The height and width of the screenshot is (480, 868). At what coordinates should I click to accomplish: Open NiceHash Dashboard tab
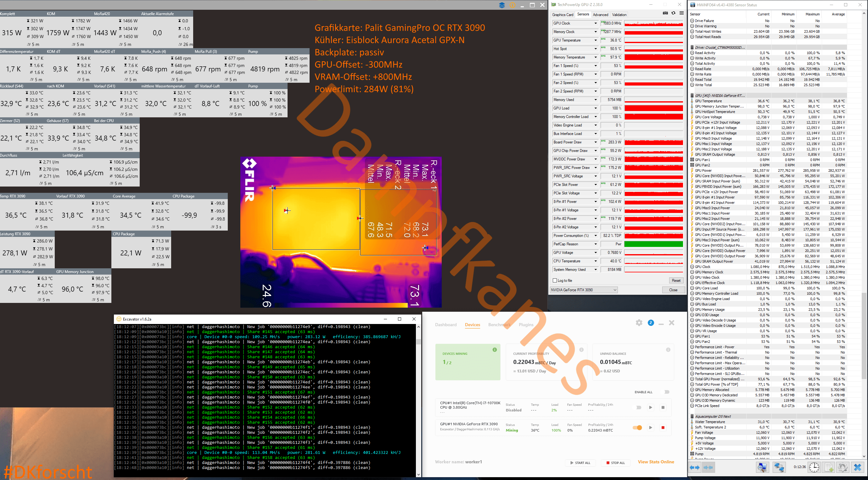(446, 325)
